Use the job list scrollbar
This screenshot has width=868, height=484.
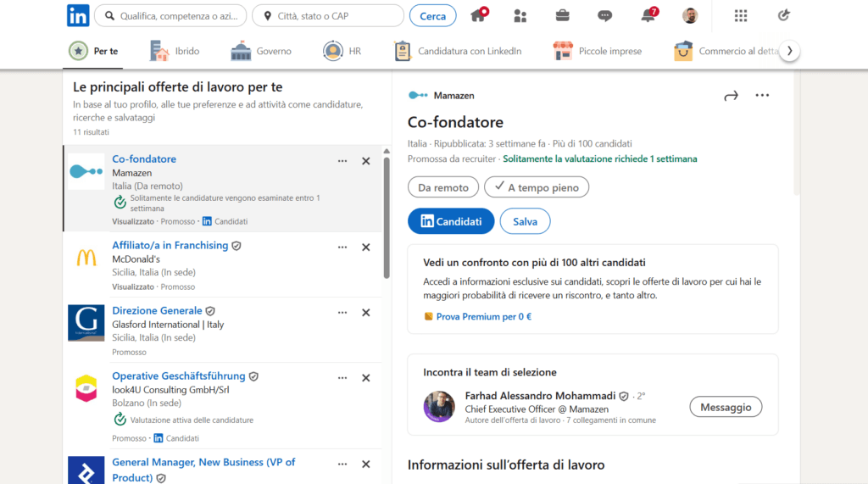[387, 217]
